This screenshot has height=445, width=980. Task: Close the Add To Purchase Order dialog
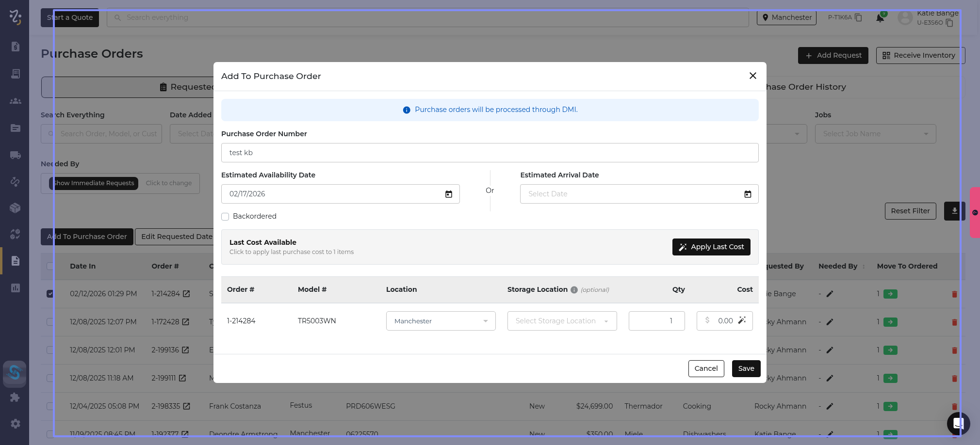tap(752, 76)
